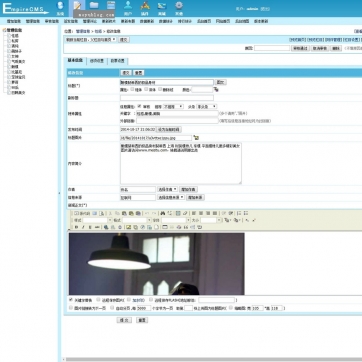Open the 不推荐 recommendation dropdown

click(173, 107)
